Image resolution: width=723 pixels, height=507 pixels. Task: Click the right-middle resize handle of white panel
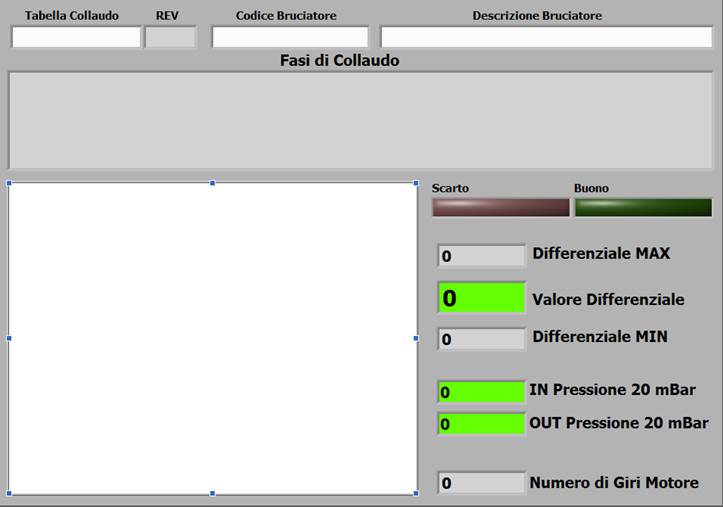click(416, 338)
